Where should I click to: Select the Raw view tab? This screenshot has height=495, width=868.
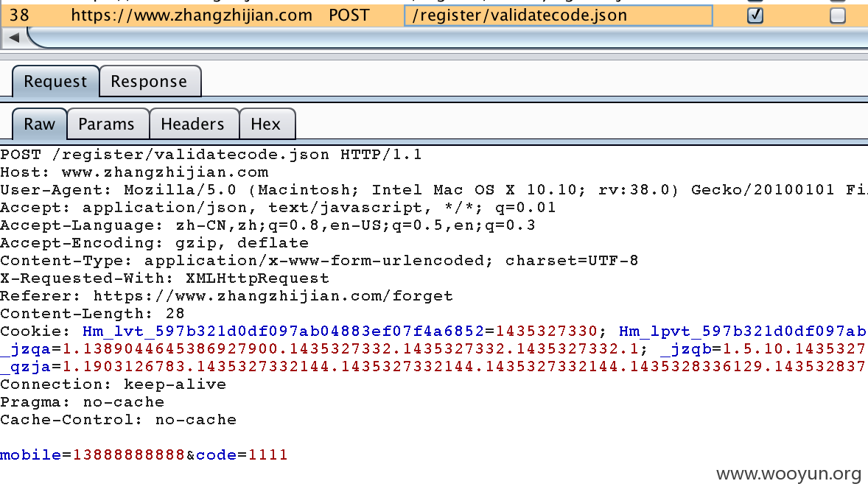tap(39, 124)
